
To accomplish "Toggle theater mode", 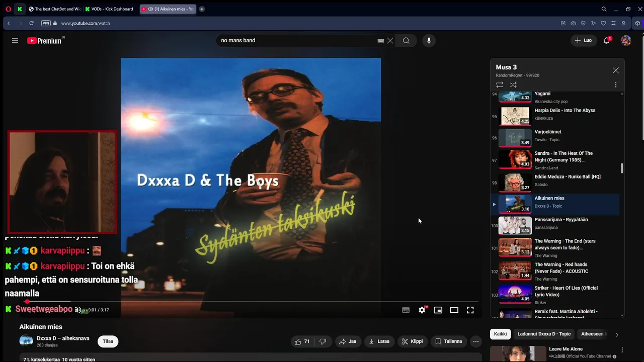I will (x=454, y=310).
